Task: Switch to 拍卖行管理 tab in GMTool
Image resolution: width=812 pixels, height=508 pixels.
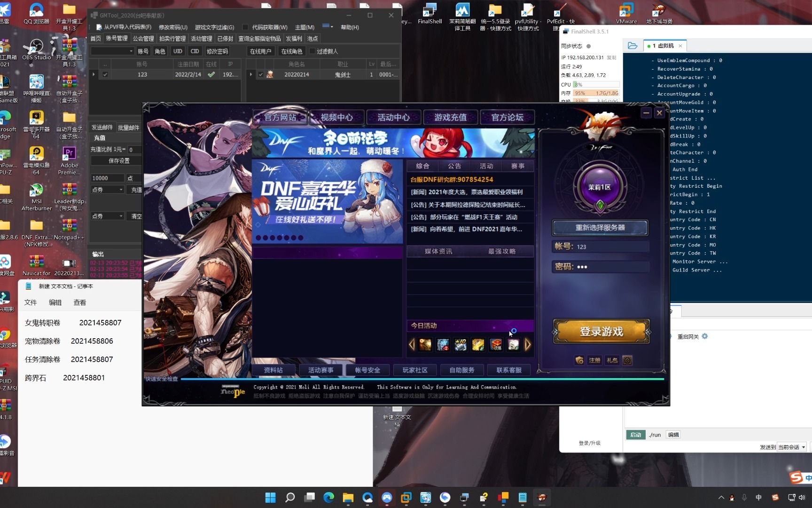Action: click(x=172, y=39)
